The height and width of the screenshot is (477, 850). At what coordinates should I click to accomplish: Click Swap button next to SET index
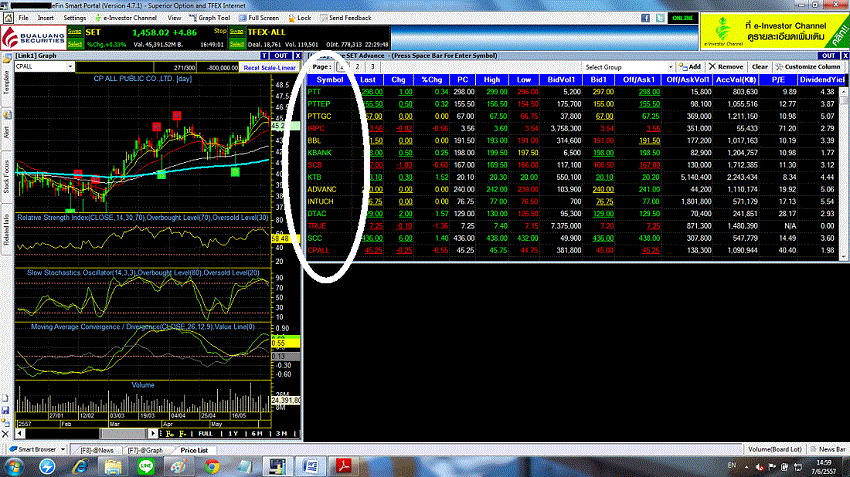[75, 31]
